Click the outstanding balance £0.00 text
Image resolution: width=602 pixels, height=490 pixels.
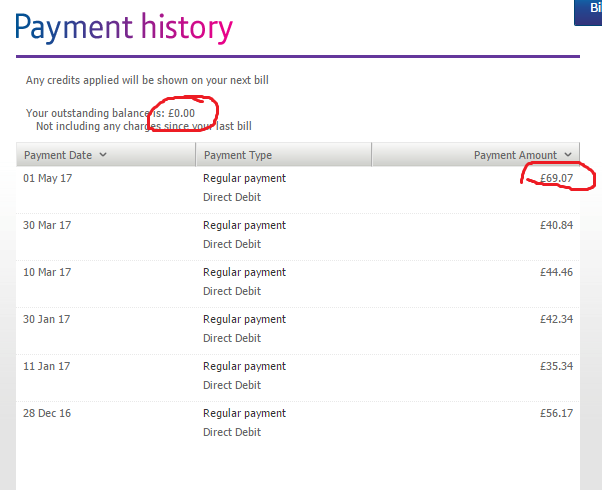[x=181, y=113]
